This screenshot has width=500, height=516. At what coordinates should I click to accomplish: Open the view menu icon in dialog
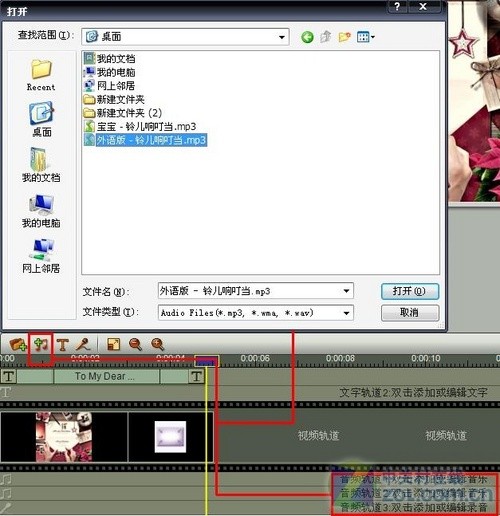(365, 37)
